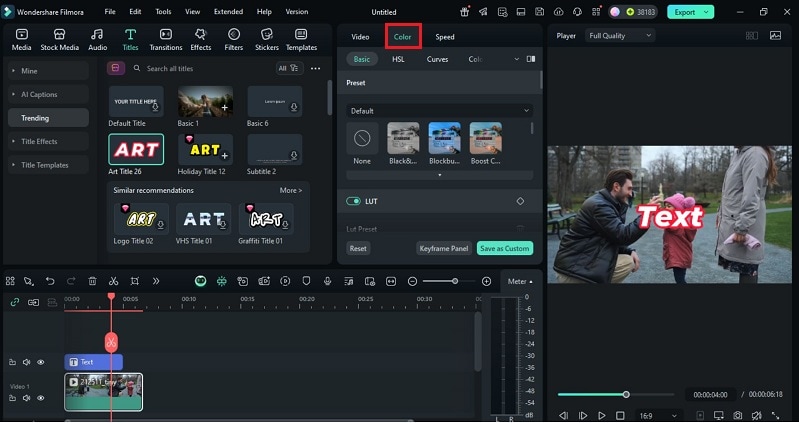
Task: Zoom in timeline with plus icon
Action: tap(487, 281)
